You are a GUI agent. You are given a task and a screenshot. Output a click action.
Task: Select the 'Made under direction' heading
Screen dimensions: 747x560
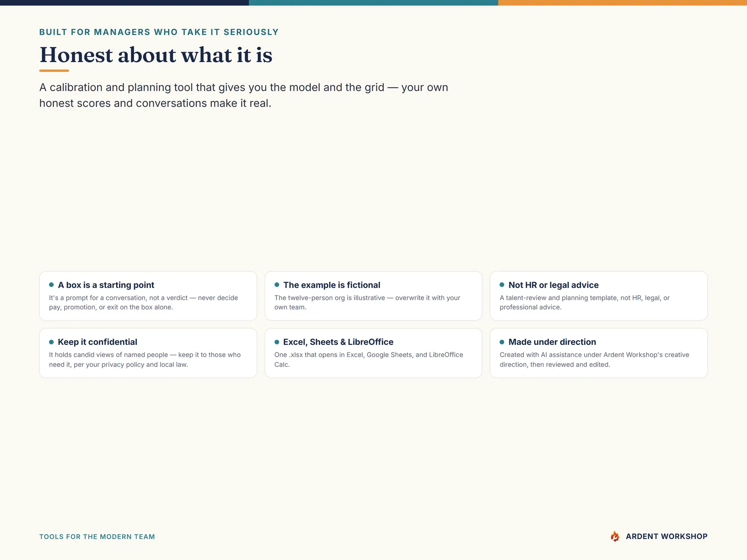point(552,342)
